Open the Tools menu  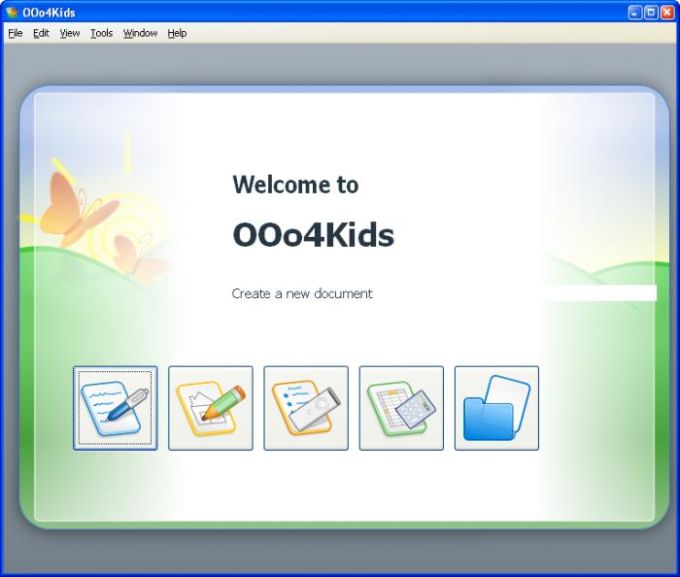pyautogui.click(x=101, y=33)
